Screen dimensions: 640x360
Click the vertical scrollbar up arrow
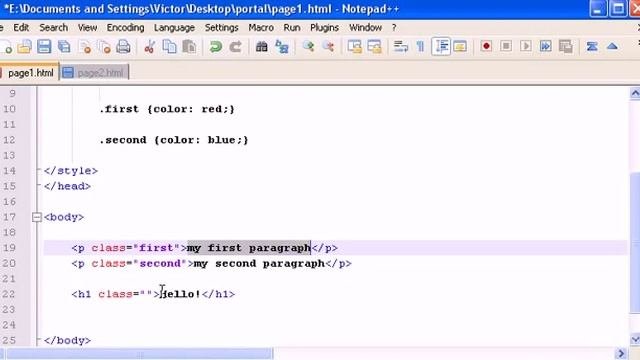point(635,93)
